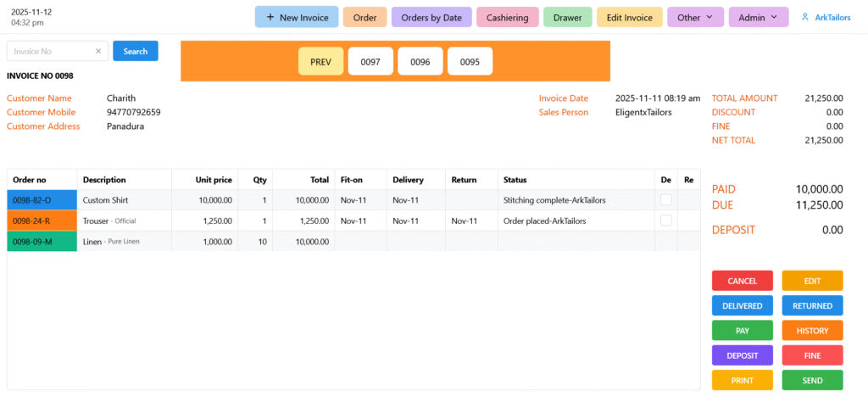Open the Orders by Date page
Image resolution: width=868 pixels, height=397 pixels.
click(x=431, y=17)
